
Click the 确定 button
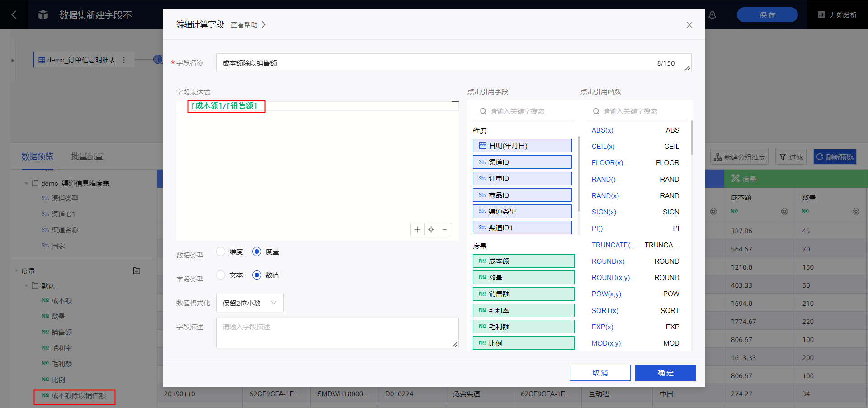tap(665, 373)
